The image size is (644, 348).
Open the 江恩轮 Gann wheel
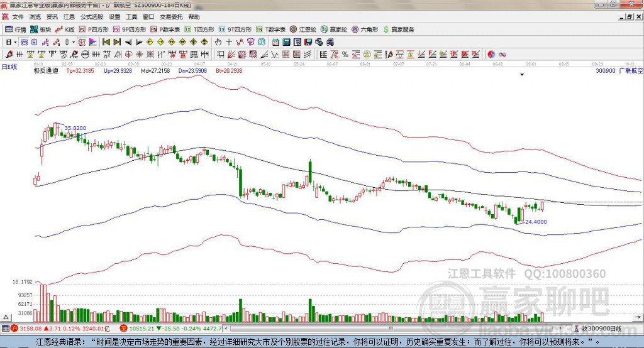[303, 30]
